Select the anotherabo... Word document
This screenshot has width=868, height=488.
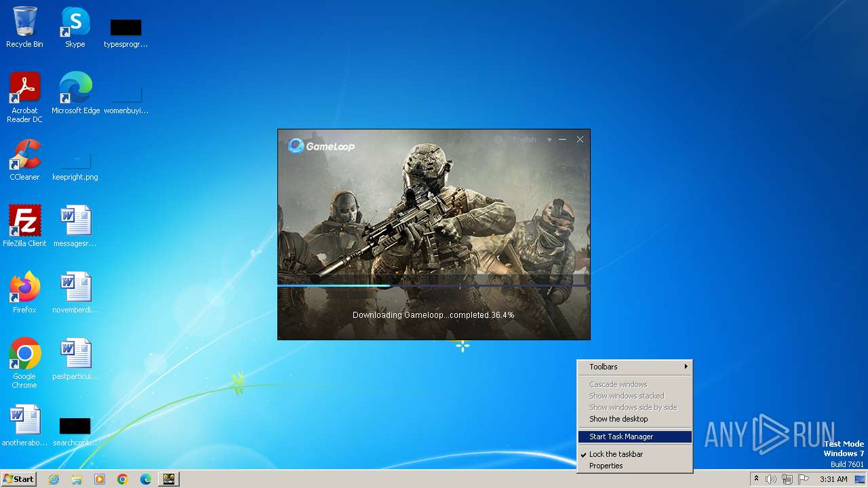point(24,426)
